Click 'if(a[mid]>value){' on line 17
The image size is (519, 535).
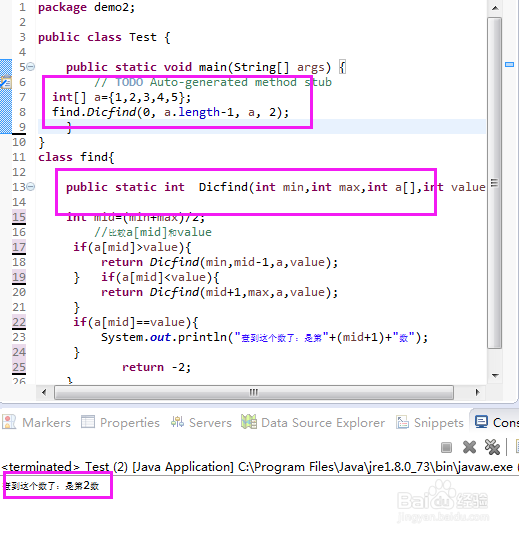(x=132, y=247)
